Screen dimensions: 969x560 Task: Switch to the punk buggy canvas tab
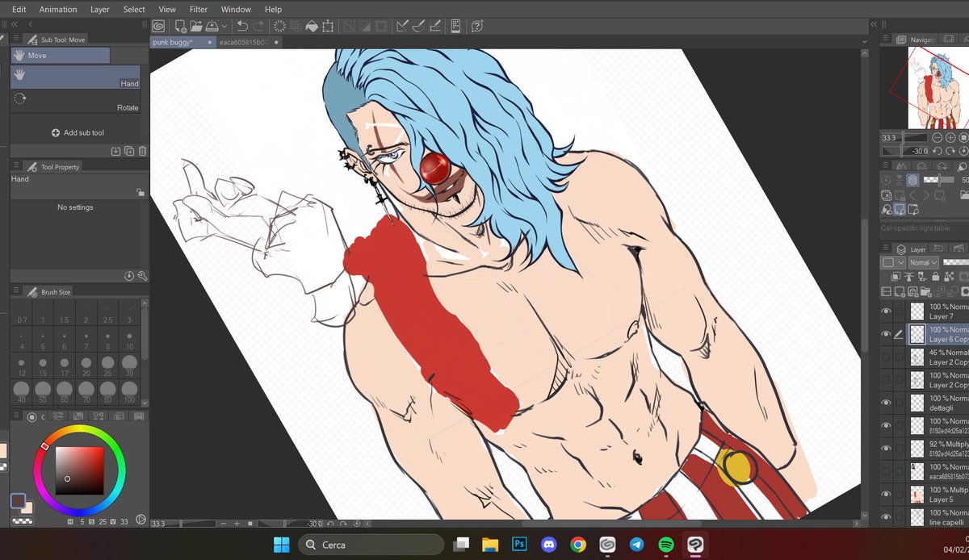(183, 42)
